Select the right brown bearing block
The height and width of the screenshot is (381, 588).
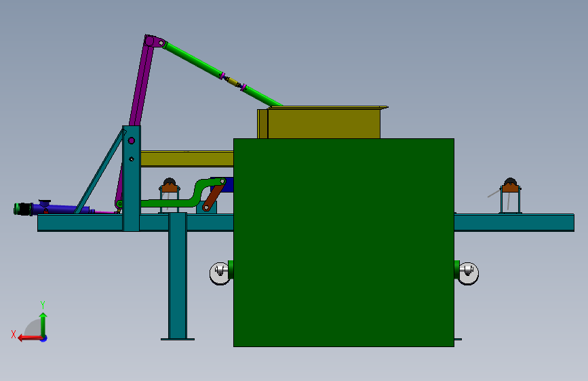511,188
